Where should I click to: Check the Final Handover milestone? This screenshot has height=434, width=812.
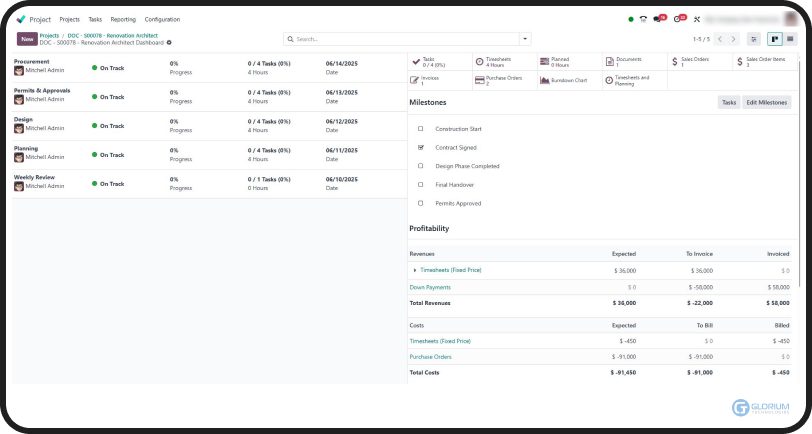[420, 185]
